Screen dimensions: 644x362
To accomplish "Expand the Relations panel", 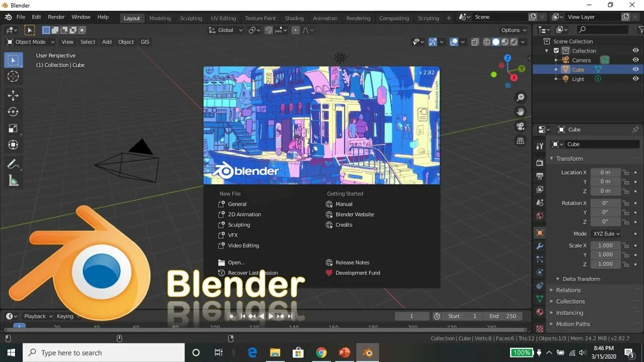I will 568,290.
